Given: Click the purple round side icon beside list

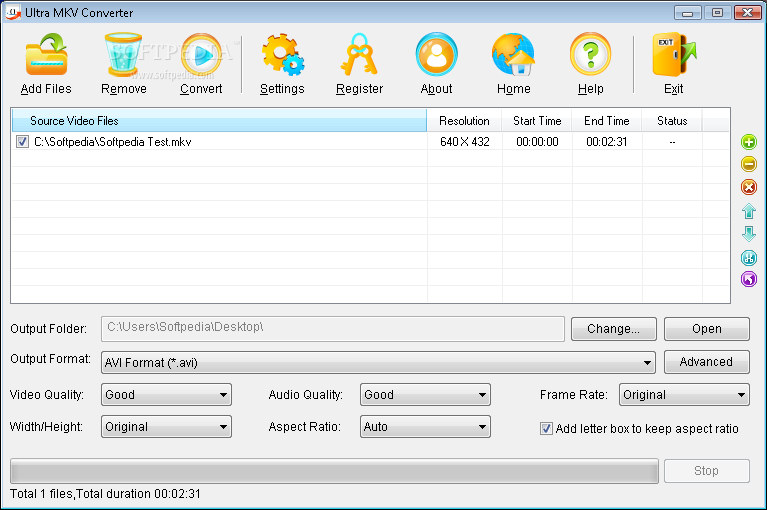Looking at the screenshot, I should click(x=748, y=279).
